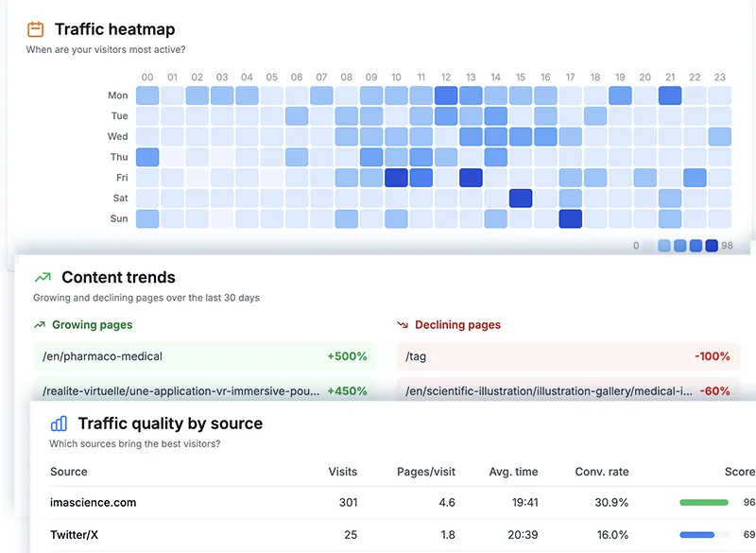Click the blue bar chart icon near Traffic quality by source
Screen dimensions: 756x553
tap(58, 423)
